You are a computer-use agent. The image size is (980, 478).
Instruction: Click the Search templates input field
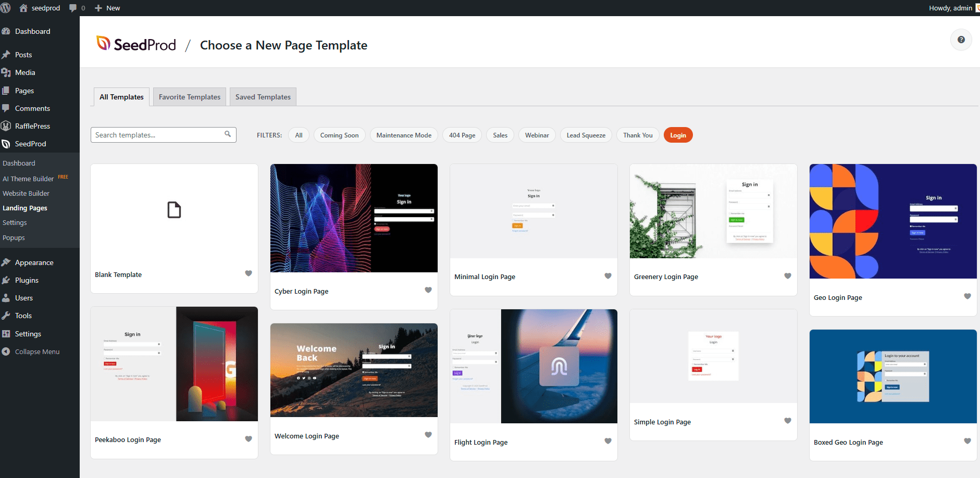coord(156,135)
